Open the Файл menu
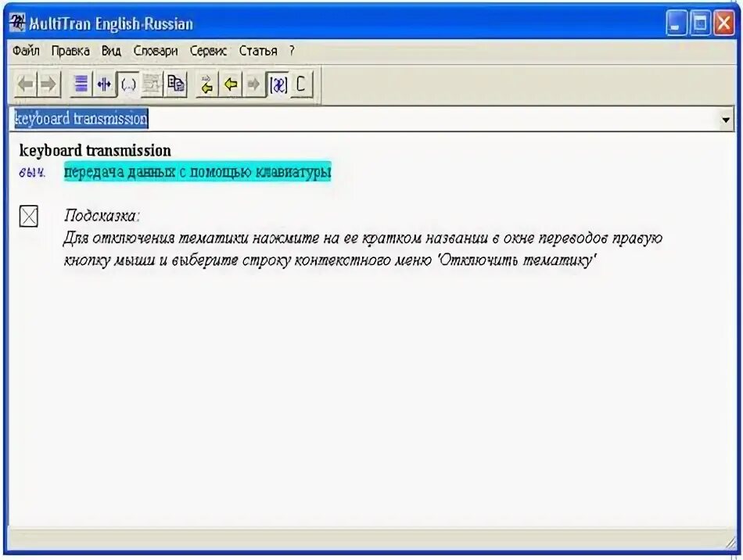Image resolution: width=743 pixels, height=560 pixels. point(26,51)
